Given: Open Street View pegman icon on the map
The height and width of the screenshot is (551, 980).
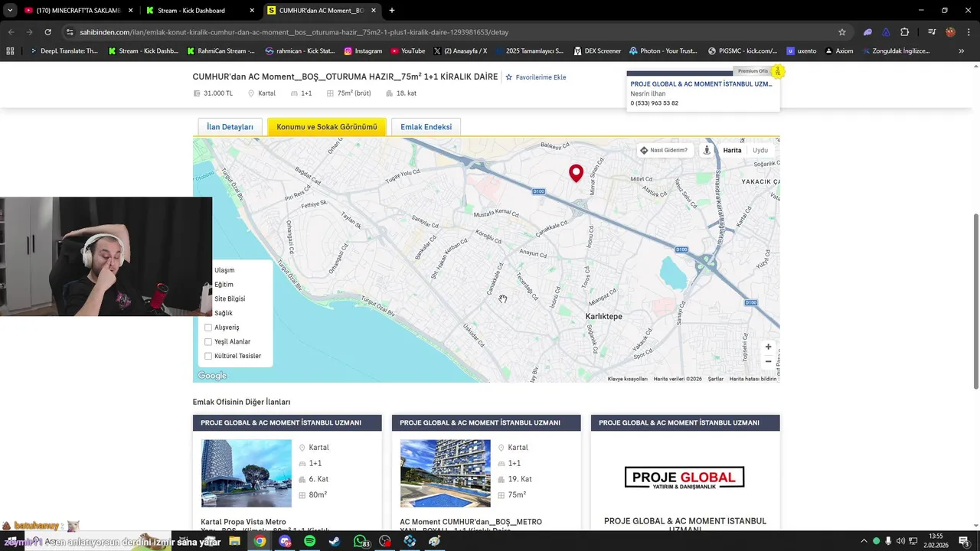Looking at the screenshot, I should pos(707,150).
